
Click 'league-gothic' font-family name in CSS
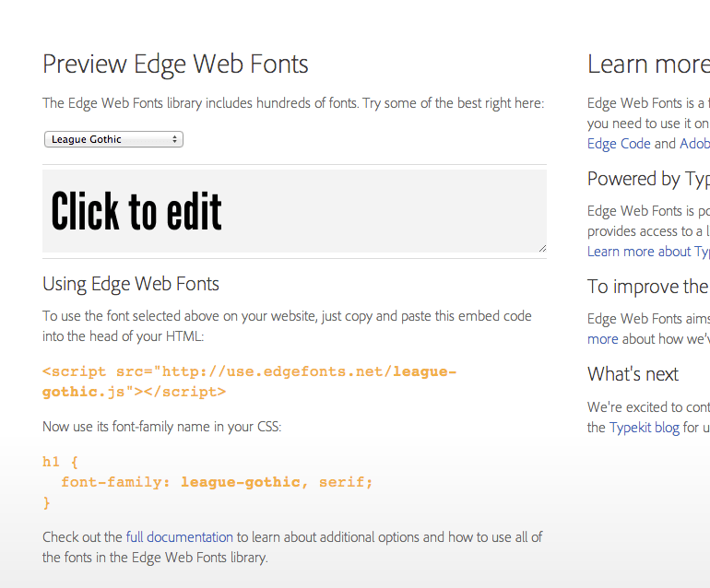click(241, 482)
